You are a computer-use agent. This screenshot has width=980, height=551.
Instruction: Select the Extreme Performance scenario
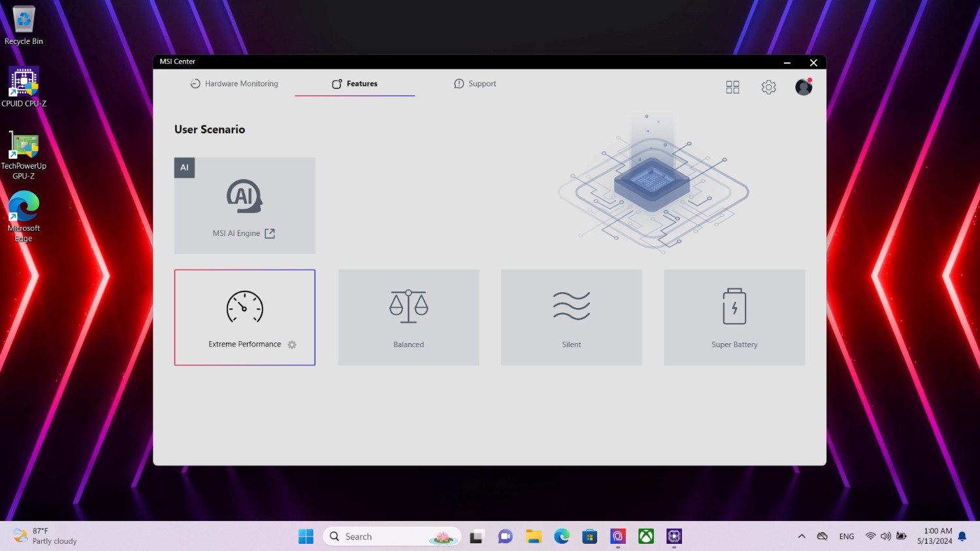(x=244, y=318)
